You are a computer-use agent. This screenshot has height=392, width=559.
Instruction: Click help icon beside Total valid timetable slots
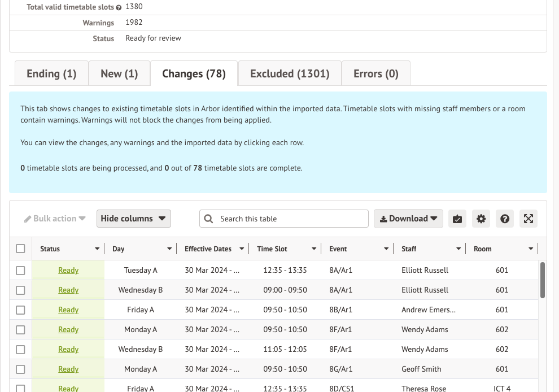[x=119, y=7]
